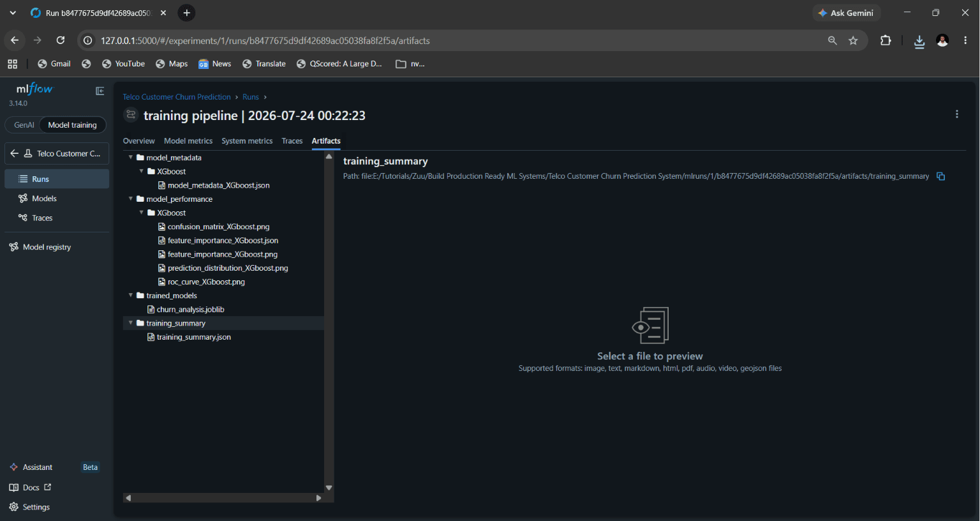Switch to the Model metrics tab
980x521 pixels.
point(188,141)
